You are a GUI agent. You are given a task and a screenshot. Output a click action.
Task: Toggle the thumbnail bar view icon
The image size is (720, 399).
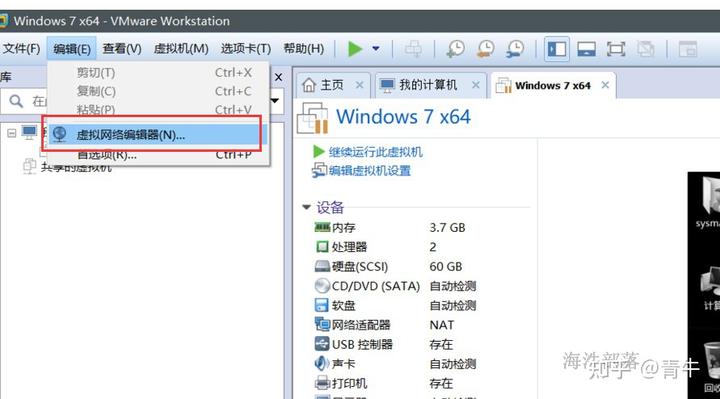point(586,49)
